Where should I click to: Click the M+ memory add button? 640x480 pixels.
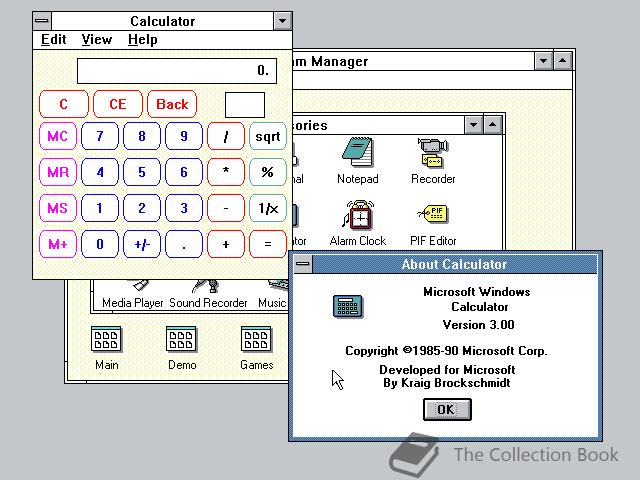(x=58, y=244)
